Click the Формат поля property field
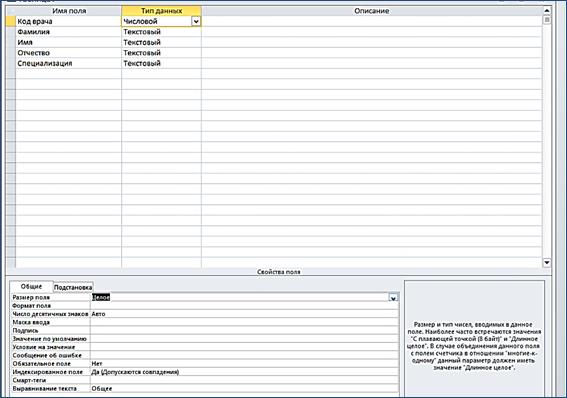The image size is (567, 398). pos(244,306)
